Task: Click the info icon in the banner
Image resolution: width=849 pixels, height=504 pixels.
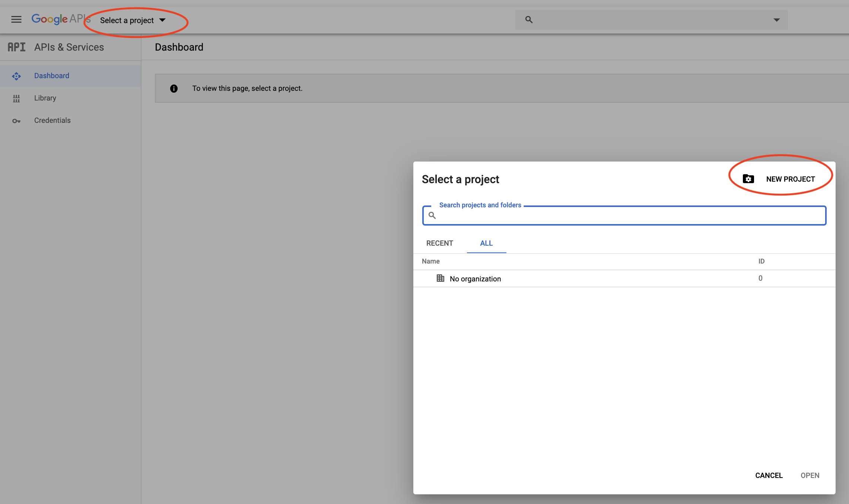Action: (174, 89)
